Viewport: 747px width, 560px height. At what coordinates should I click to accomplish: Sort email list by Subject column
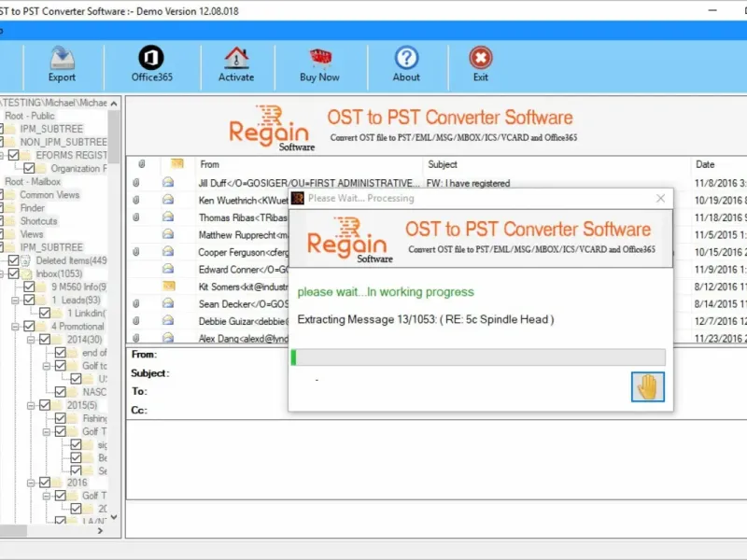pos(443,164)
